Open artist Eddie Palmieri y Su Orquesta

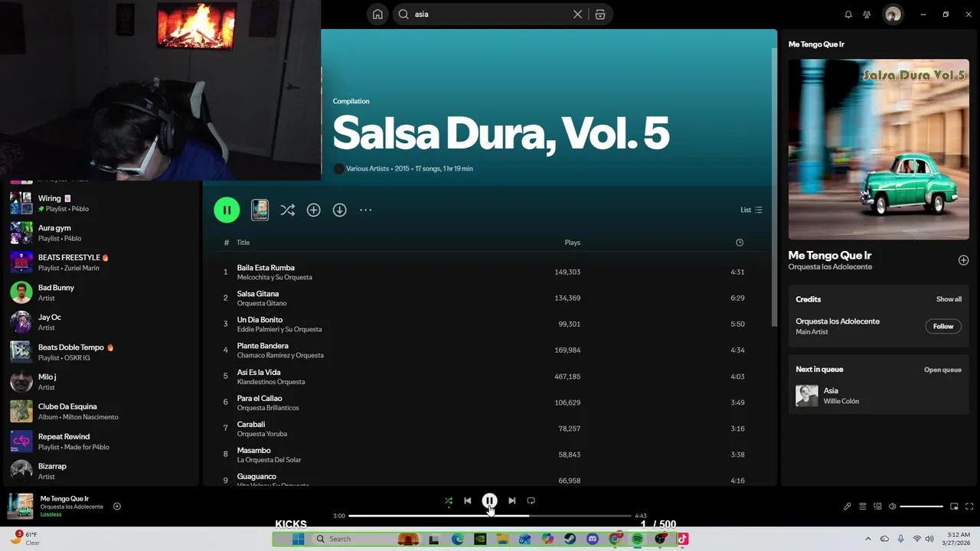(279, 329)
